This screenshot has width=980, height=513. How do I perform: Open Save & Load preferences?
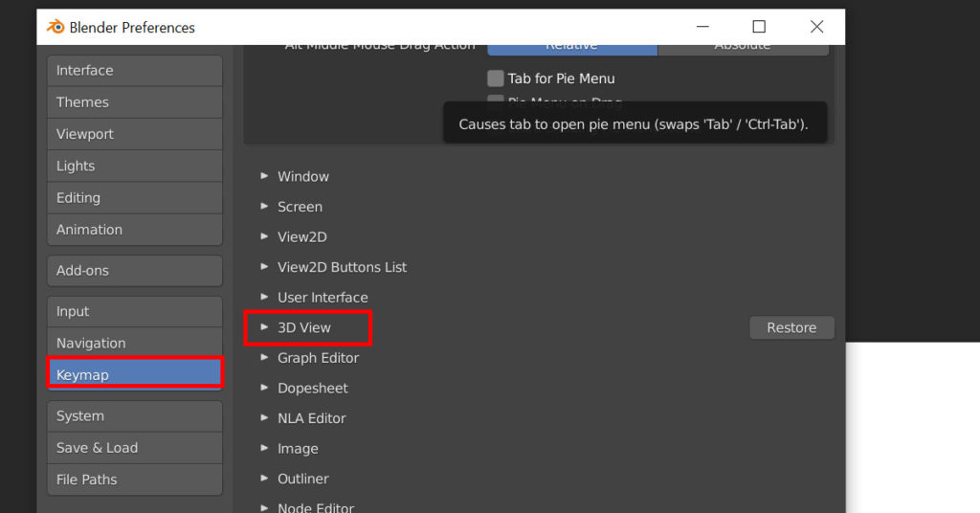(134, 448)
